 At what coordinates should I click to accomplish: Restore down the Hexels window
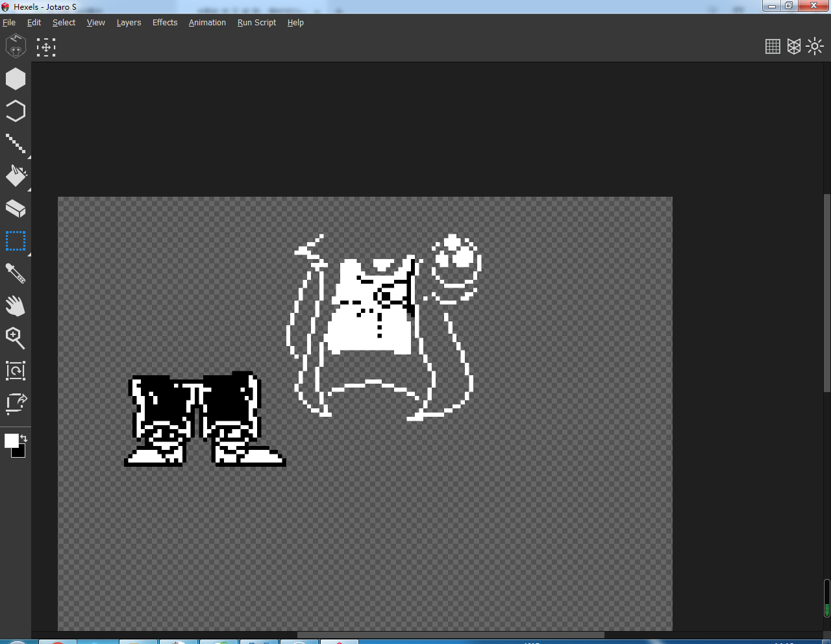(789, 6)
